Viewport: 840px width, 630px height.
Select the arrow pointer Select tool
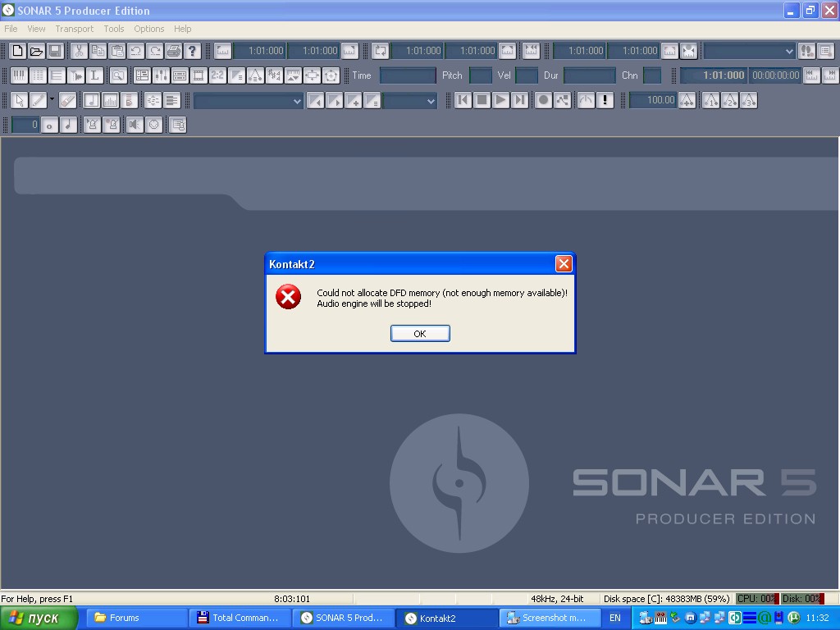point(20,100)
